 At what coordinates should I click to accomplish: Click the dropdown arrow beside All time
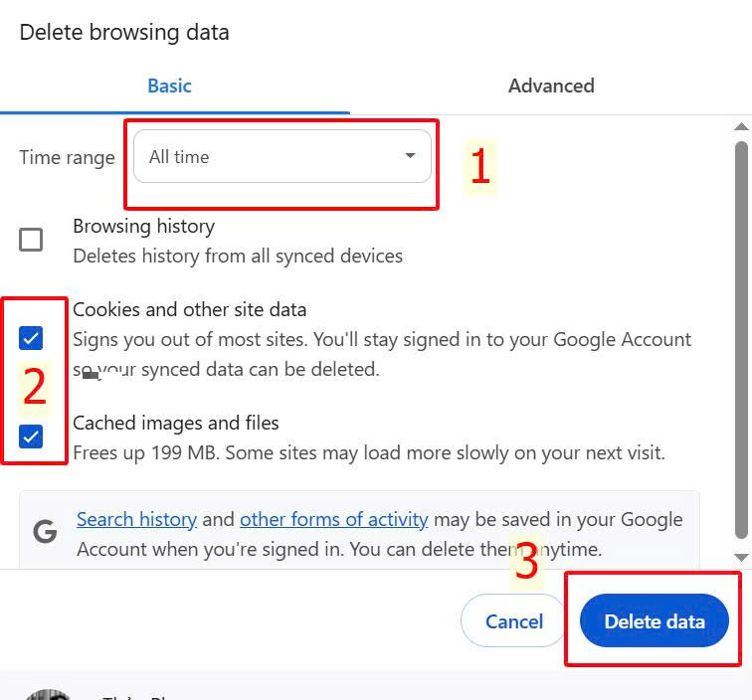pos(410,156)
